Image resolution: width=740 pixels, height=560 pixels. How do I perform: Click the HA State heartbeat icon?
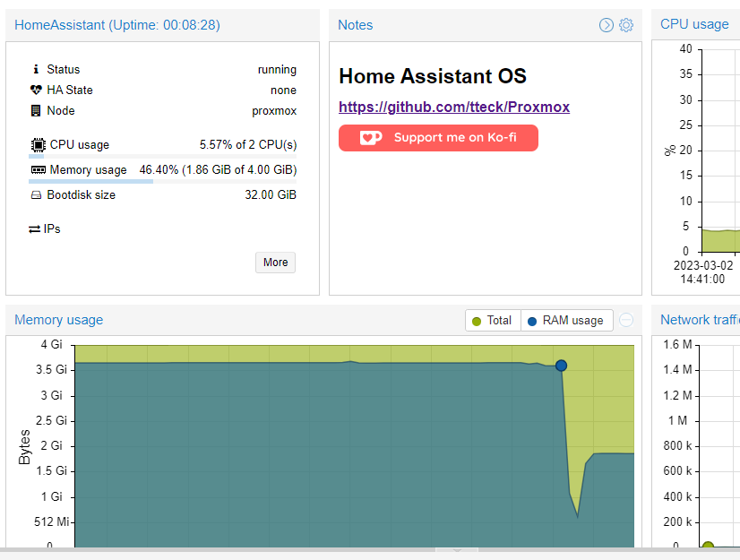pyautogui.click(x=36, y=90)
